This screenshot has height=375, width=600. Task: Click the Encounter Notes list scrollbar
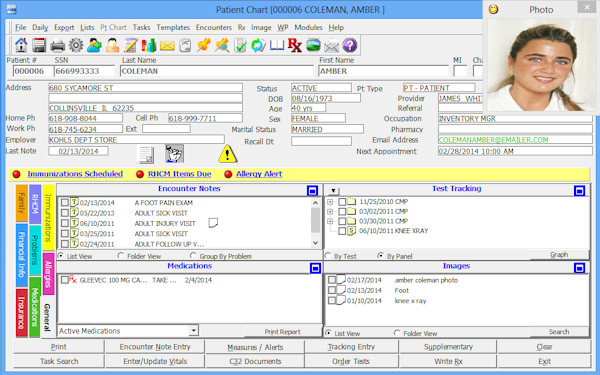(315, 223)
